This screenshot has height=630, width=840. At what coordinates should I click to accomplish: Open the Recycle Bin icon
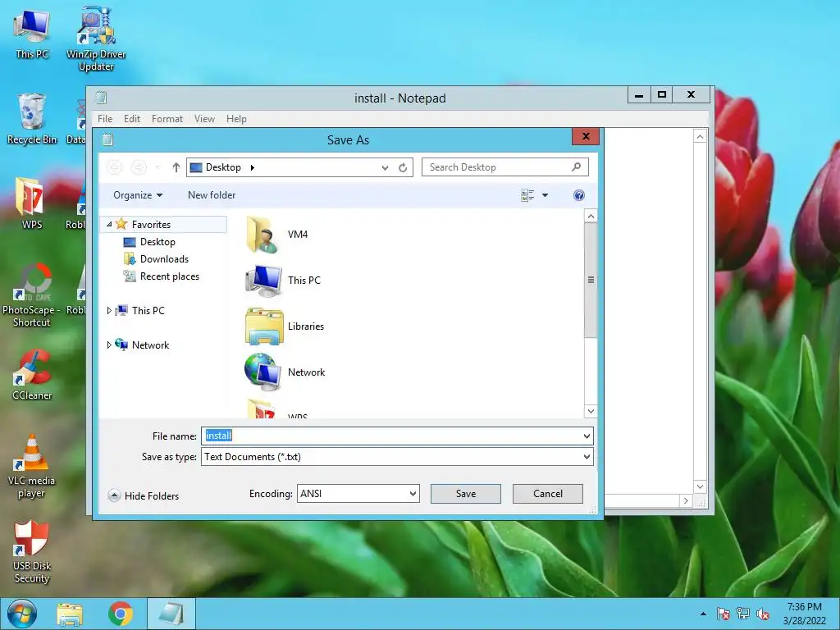pos(32,118)
